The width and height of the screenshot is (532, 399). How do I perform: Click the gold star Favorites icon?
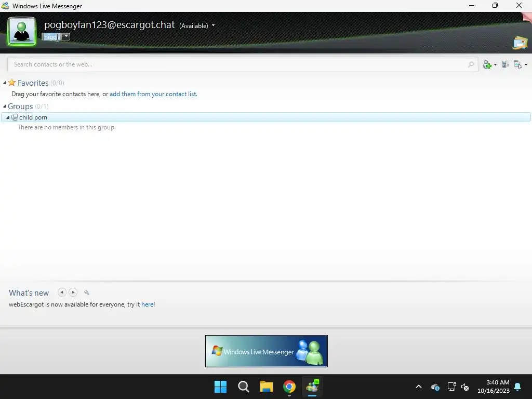pos(12,83)
